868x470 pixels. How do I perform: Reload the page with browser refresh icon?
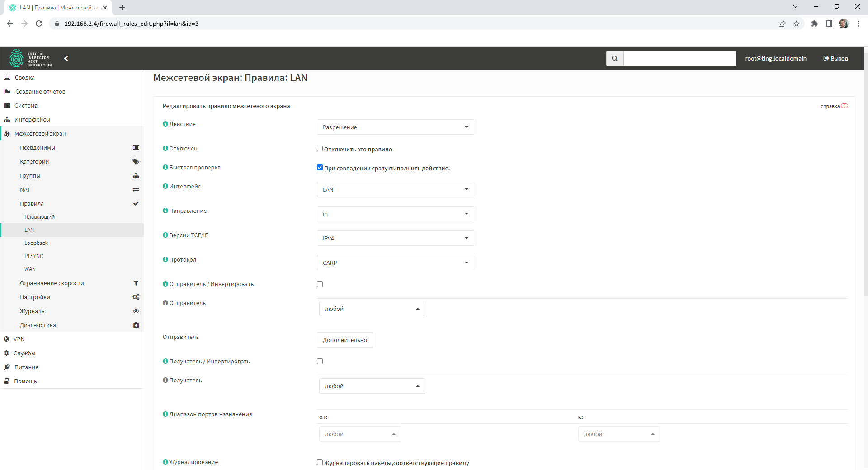39,23
